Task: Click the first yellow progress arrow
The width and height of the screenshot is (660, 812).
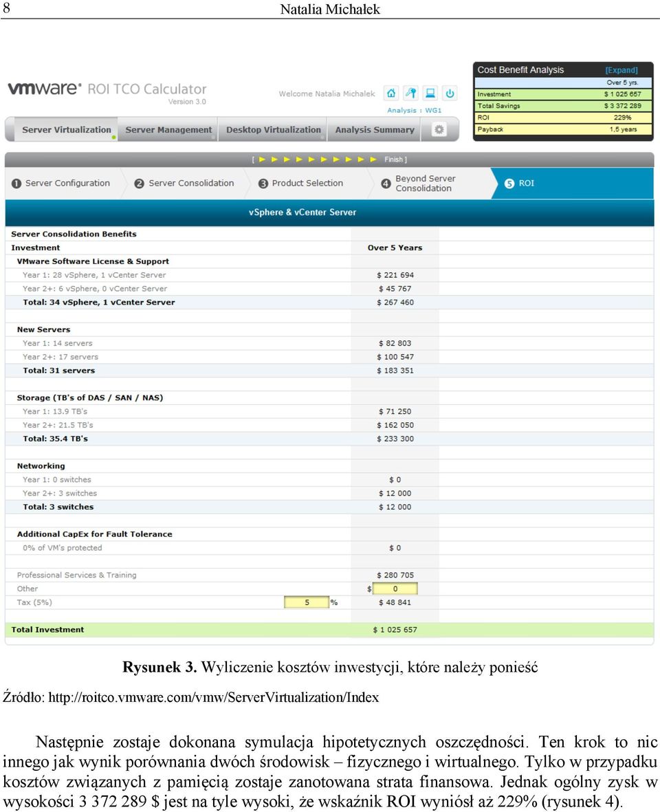Action: click(x=262, y=160)
